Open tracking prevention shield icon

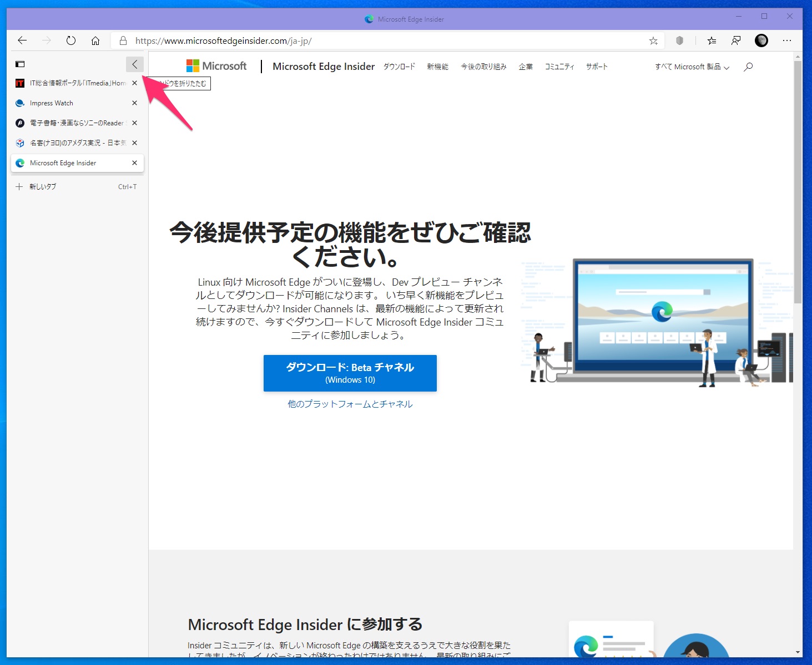679,40
